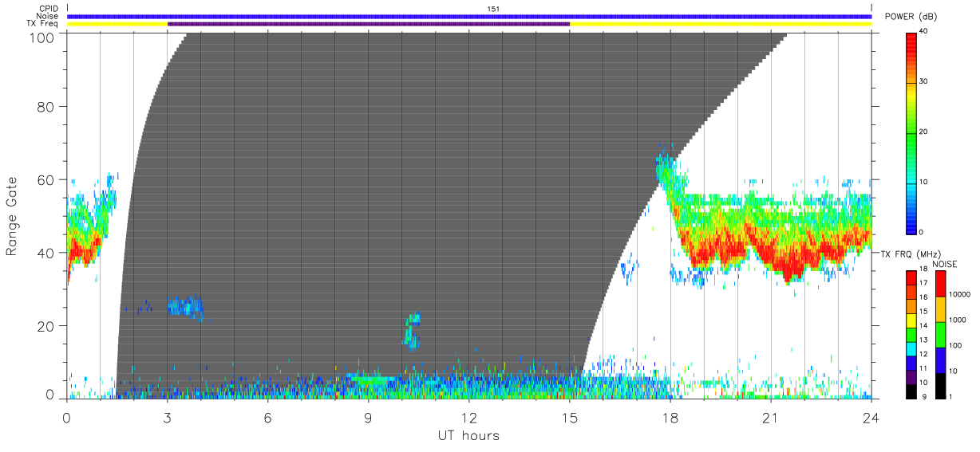Click the TX Freq row label

coord(44,24)
